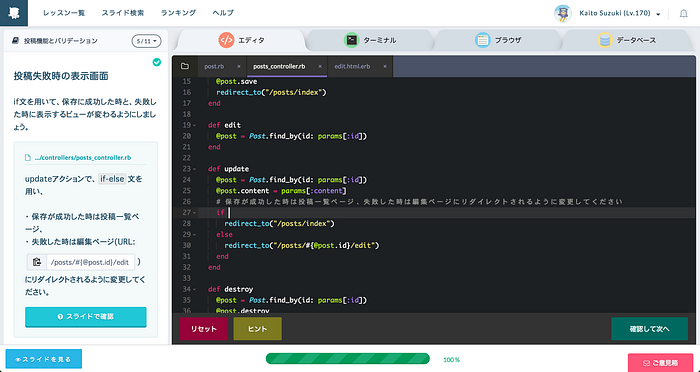Image resolution: width=700 pixels, height=372 pixels.
Task: Expand the 5/11 page selector
Action: pyautogui.click(x=146, y=41)
